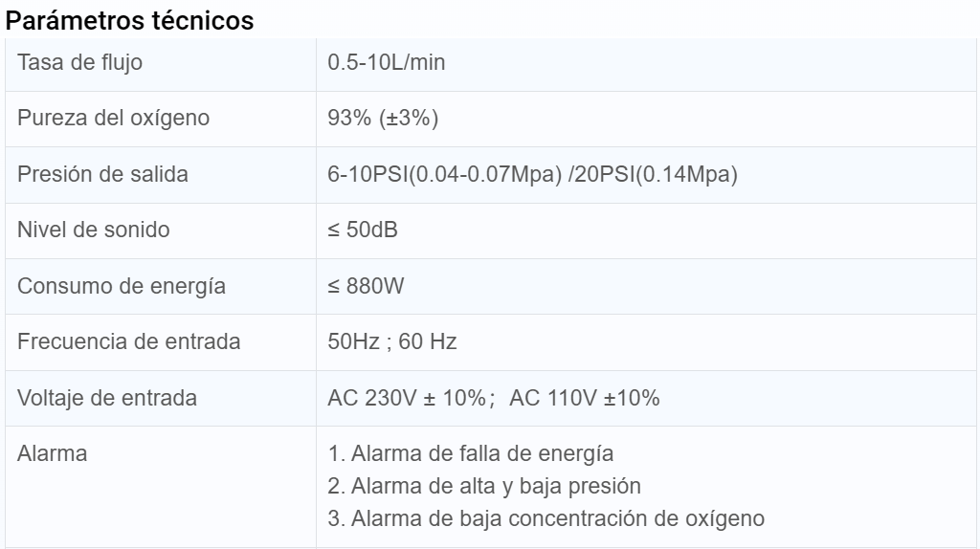Click the 'AC 110V ±10%' voltage text
Screen dimensions: 980x549
tap(585, 398)
